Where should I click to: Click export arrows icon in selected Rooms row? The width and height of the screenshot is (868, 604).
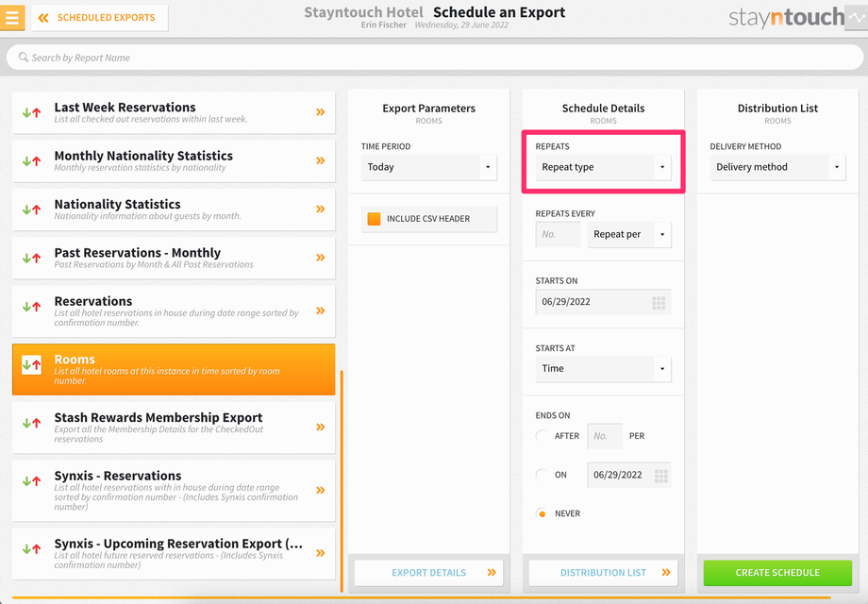[x=31, y=364]
